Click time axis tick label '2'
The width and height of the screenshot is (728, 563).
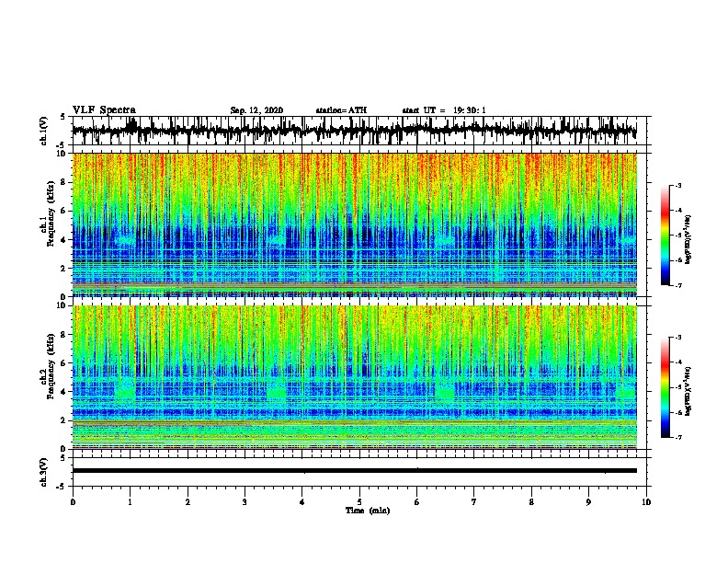(188, 502)
